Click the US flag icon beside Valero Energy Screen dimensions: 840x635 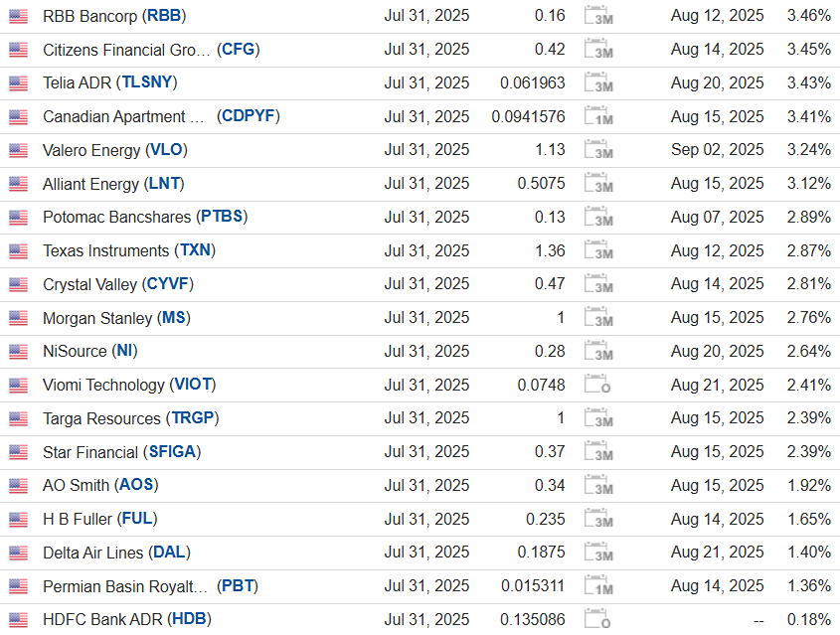18,150
